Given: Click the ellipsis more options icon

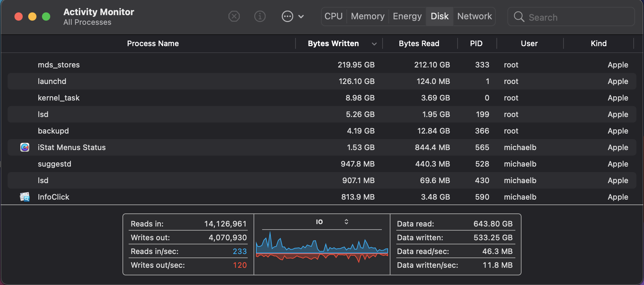Looking at the screenshot, I should coord(287,16).
